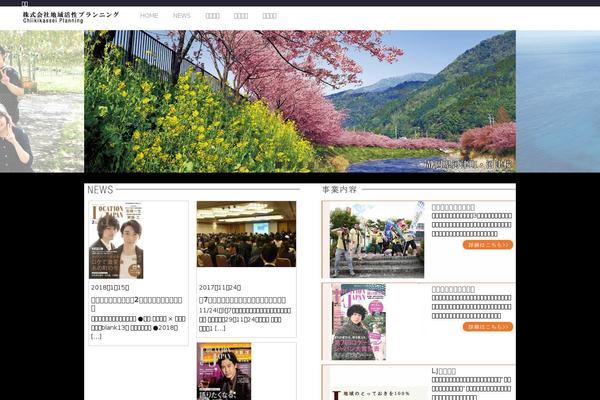The width and height of the screenshot is (600, 400).
Task: Click the NEWS section heading
Action: click(100, 190)
